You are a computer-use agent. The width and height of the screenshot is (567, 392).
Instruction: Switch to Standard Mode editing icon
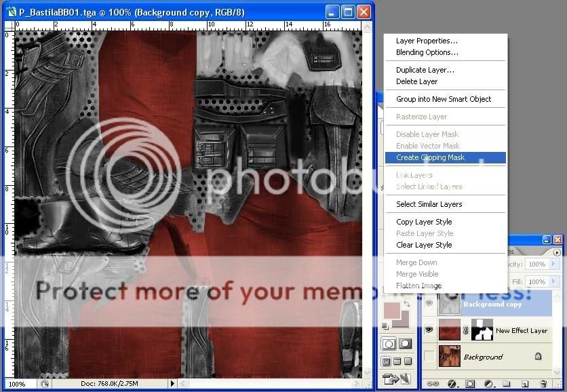click(389, 344)
